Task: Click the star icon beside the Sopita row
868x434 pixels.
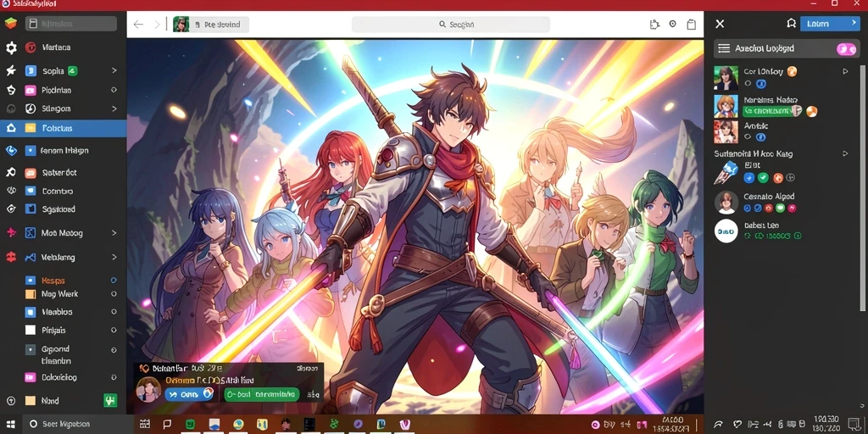Action: (10, 71)
